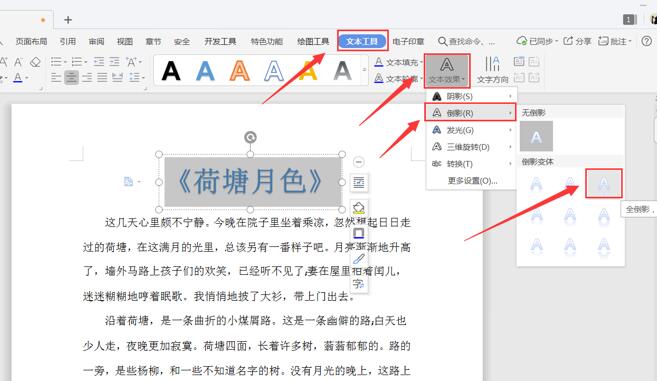Click the clear formatting eraser icon
Screen dimensions: 660x381
point(36,62)
